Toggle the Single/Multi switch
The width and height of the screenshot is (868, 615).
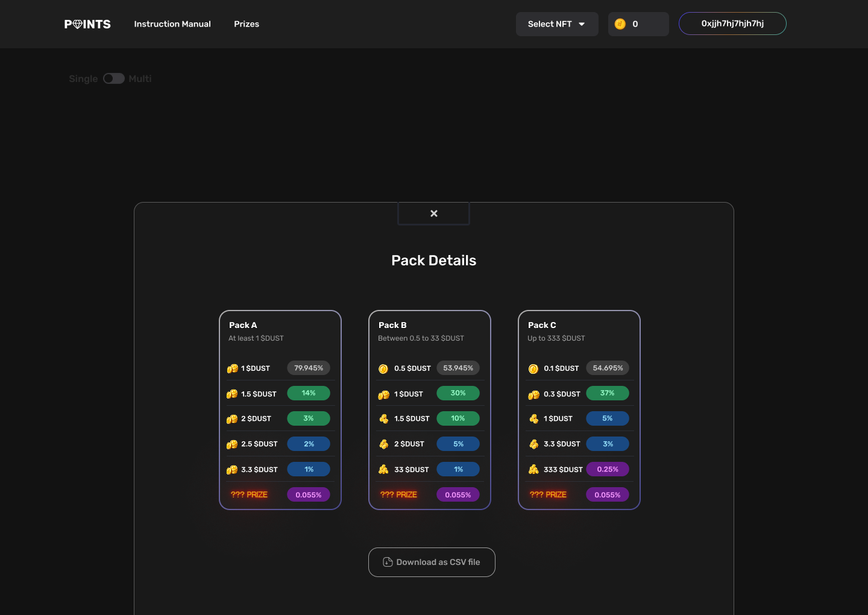click(113, 78)
